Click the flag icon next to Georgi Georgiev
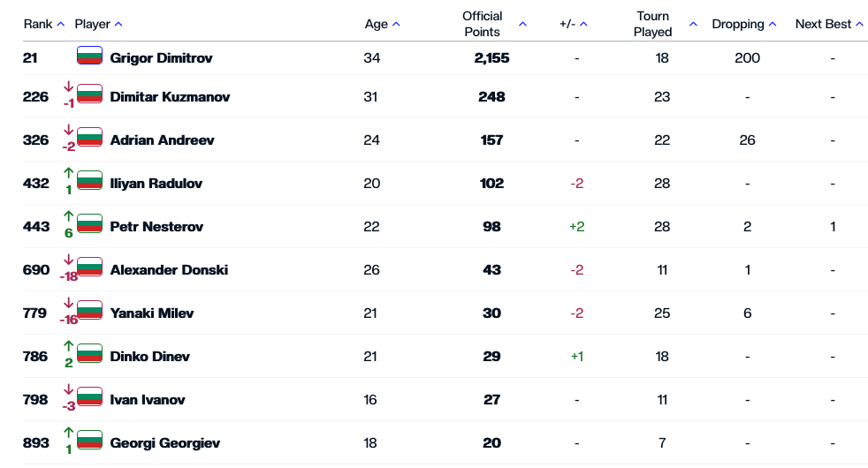This screenshot has width=868, height=468. click(89, 440)
